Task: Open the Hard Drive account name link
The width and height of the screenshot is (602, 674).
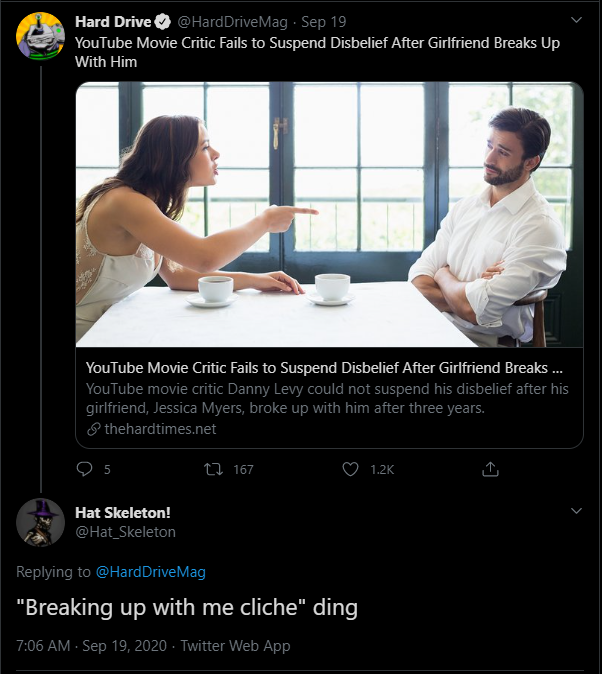Action: coord(113,22)
